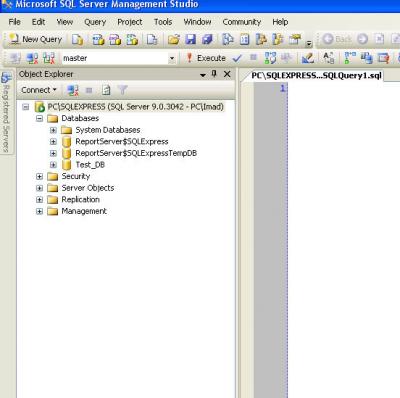Open a new Analysis Services XMLA Query
This screenshot has width=400, height=398.
[x=132, y=40]
